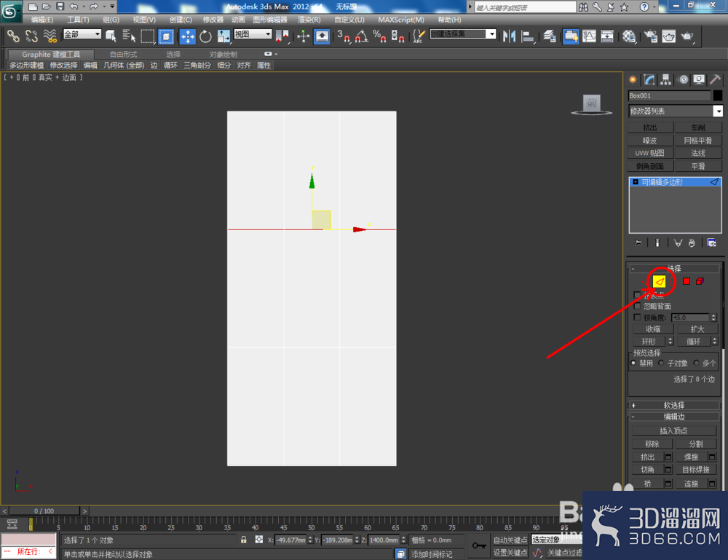Choose the Rectangular Selection Region tool
Screen dimensions: 728x560
click(x=148, y=36)
